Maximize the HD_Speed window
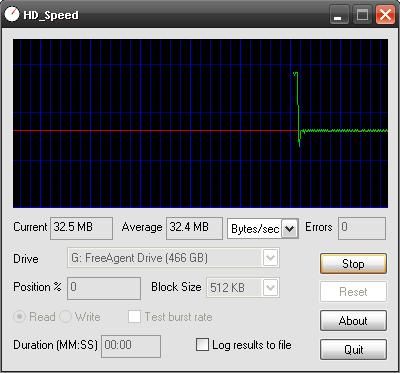The width and height of the screenshot is (400, 373). click(362, 15)
